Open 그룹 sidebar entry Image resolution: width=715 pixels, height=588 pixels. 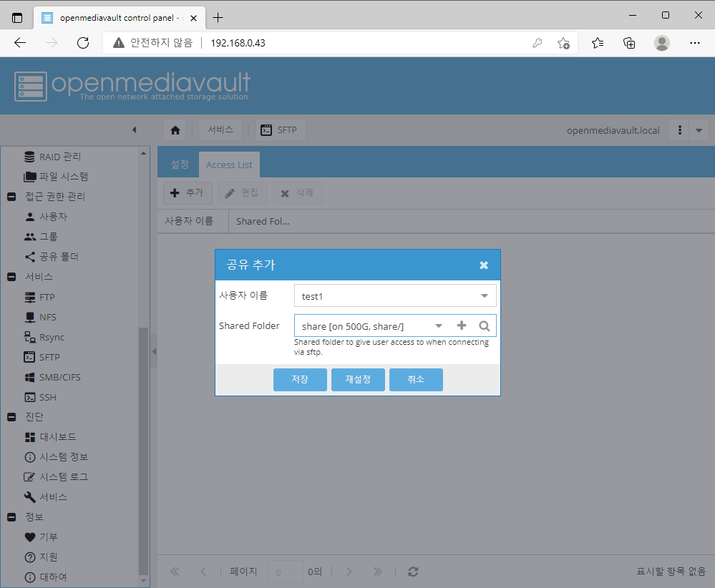[x=41, y=237]
